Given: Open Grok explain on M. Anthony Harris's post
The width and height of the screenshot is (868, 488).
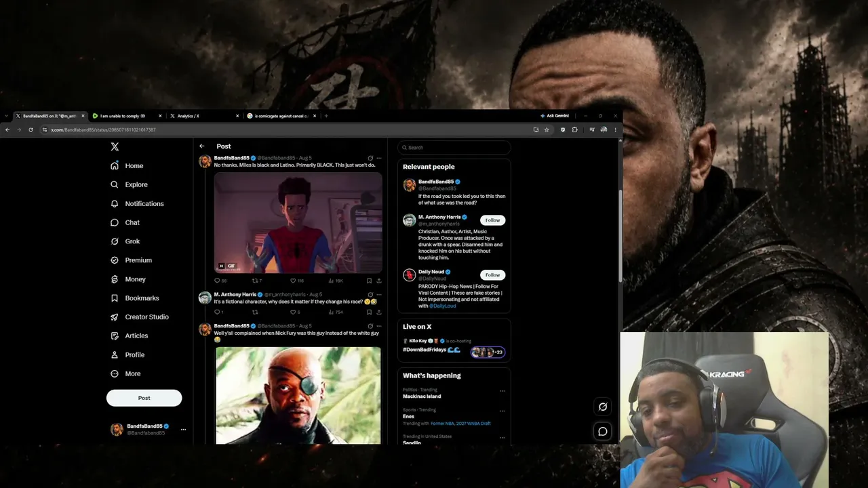Looking at the screenshot, I should 370,295.
